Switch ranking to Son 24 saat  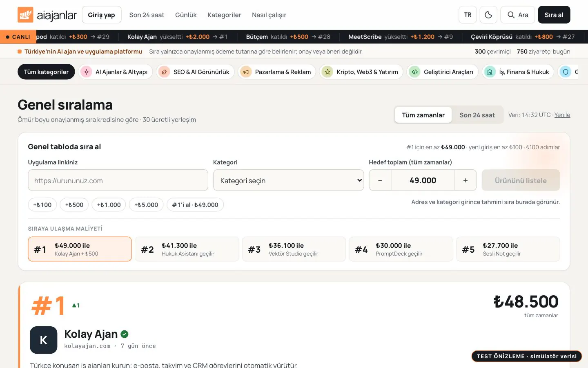click(x=477, y=115)
